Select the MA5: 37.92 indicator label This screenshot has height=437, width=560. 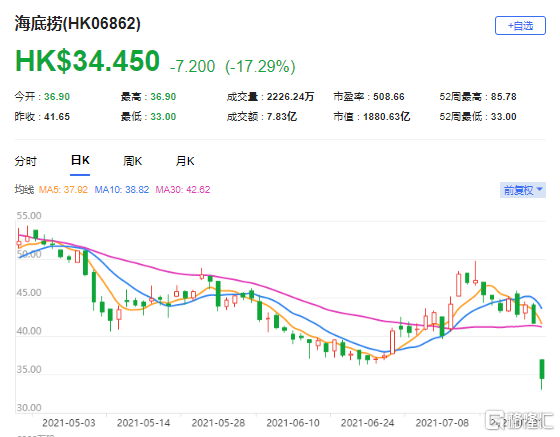(x=63, y=190)
